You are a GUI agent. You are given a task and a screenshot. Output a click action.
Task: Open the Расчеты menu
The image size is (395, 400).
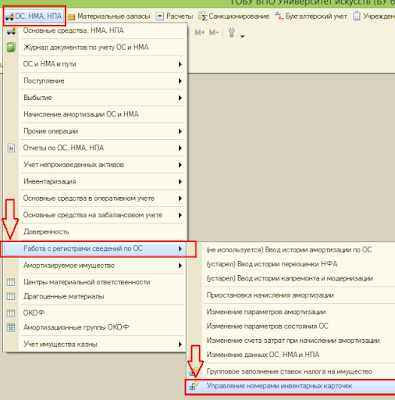pos(175,16)
